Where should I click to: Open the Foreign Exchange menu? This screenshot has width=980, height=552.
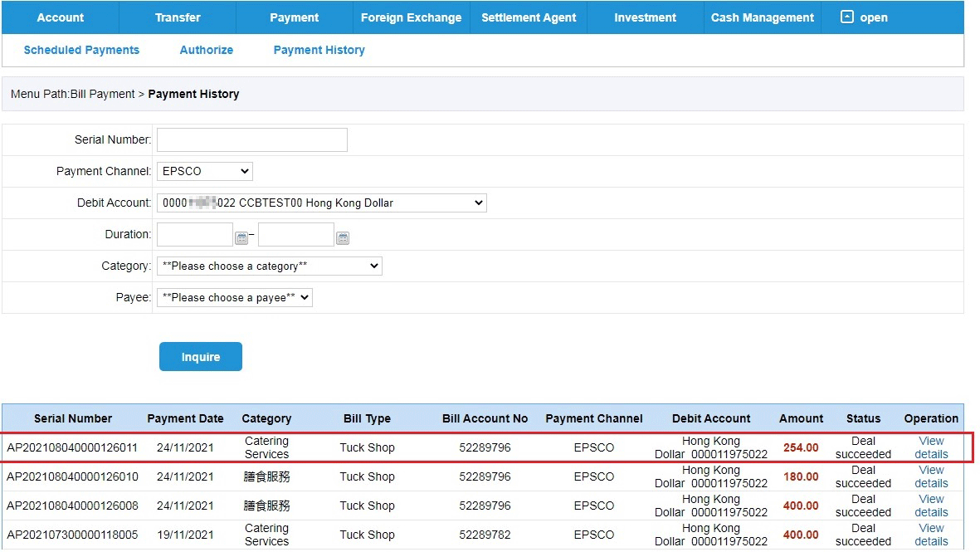click(412, 17)
